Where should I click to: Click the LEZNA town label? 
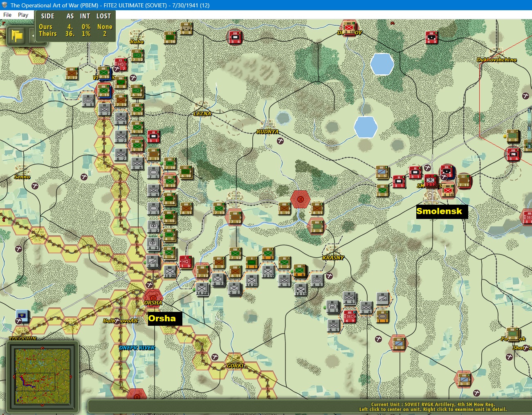[x=202, y=114]
